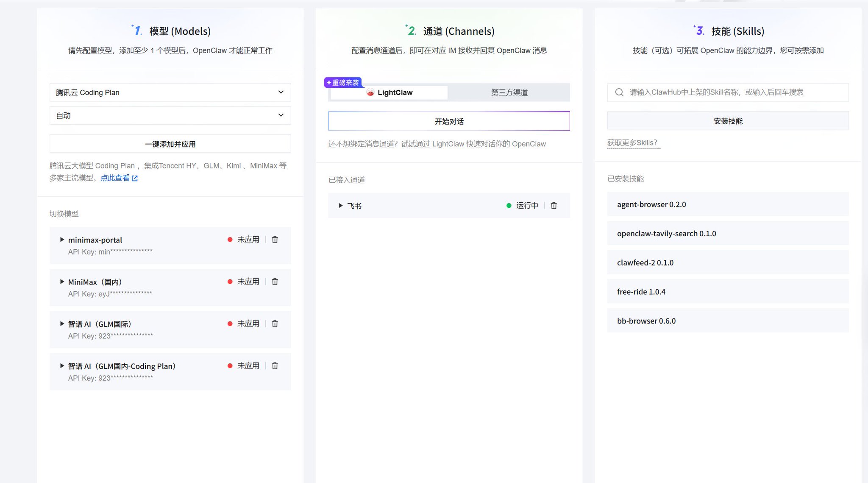
Task: Expand the 智谱 AI（GLM国际）model details
Action: point(62,324)
